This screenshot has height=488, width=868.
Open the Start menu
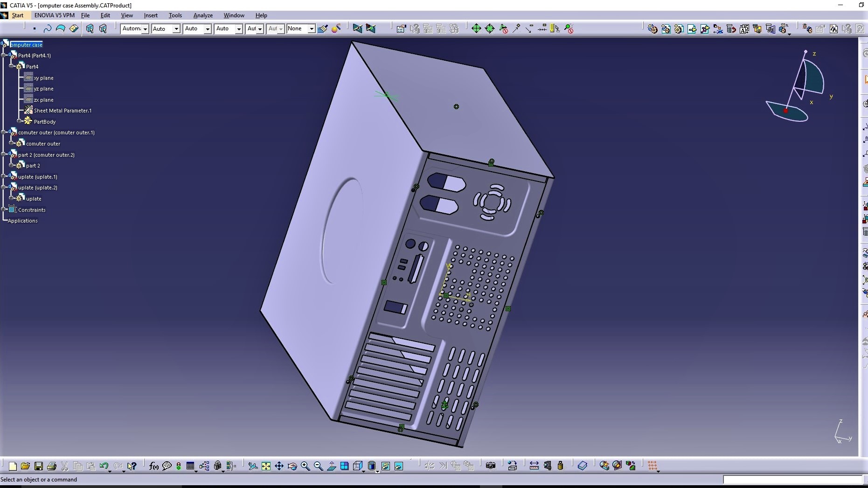(17, 15)
